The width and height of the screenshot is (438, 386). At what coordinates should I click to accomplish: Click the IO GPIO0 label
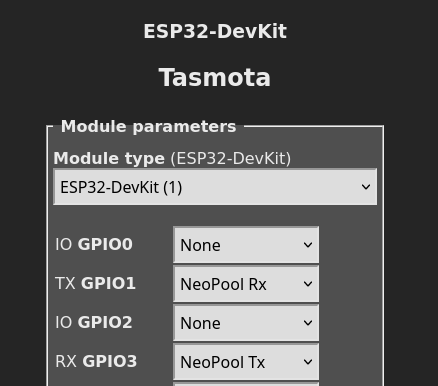(94, 244)
